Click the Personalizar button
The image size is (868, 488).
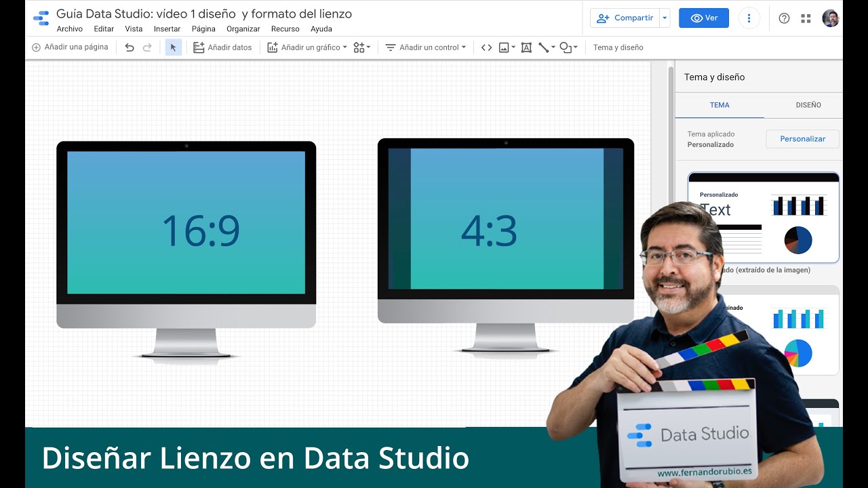(803, 139)
